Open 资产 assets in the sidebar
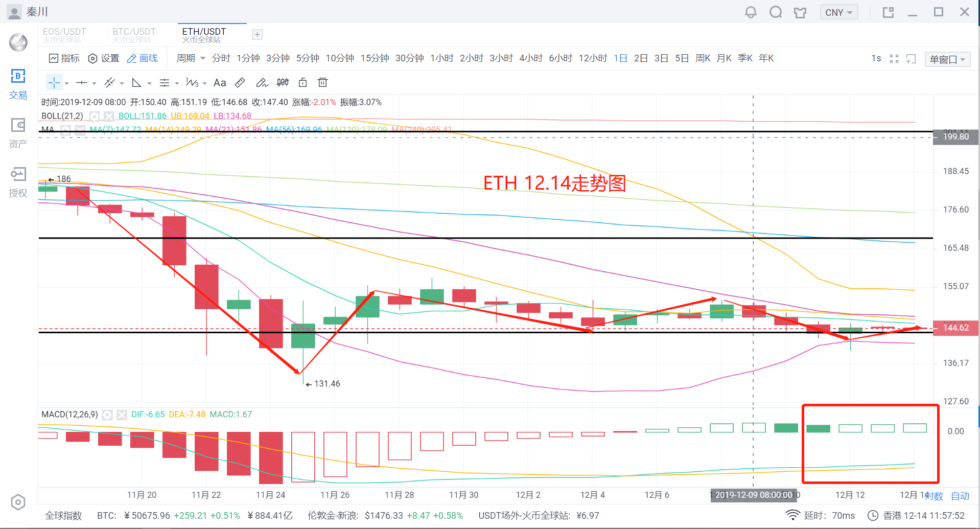This screenshot has height=529, width=980. (18, 133)
